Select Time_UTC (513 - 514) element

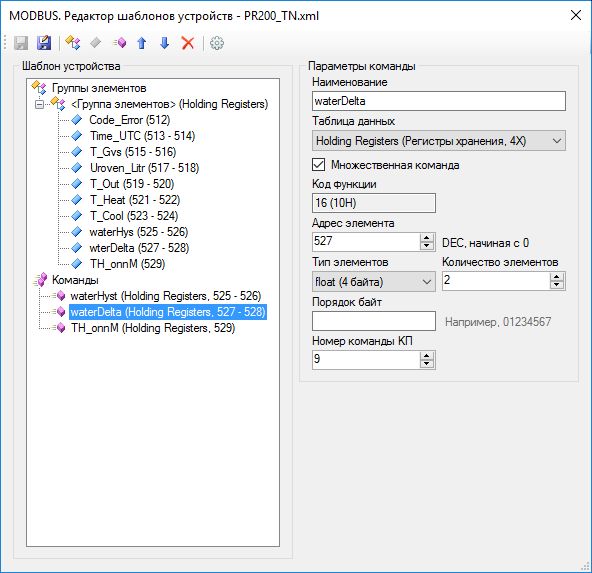point(142,136)
